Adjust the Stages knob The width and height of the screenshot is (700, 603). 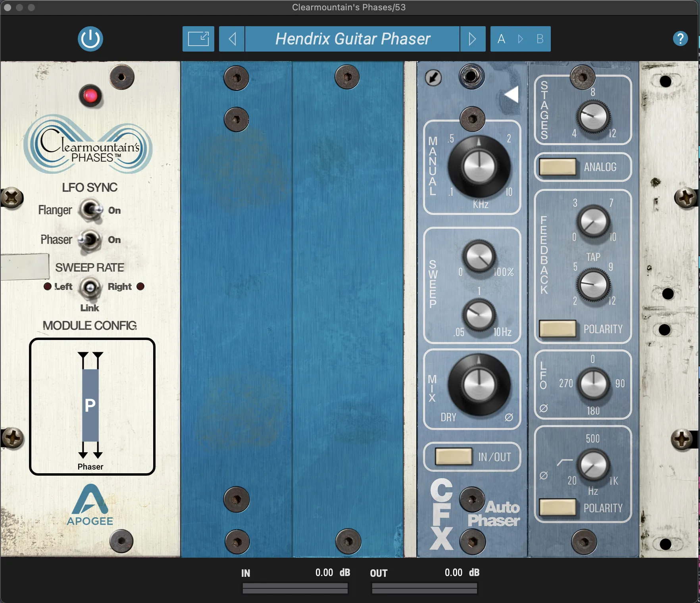tap(594, 116)
